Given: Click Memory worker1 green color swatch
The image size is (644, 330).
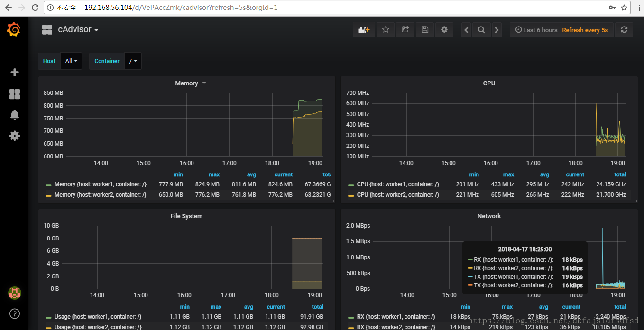Looking at the screenshot, I should pos(48,185).
